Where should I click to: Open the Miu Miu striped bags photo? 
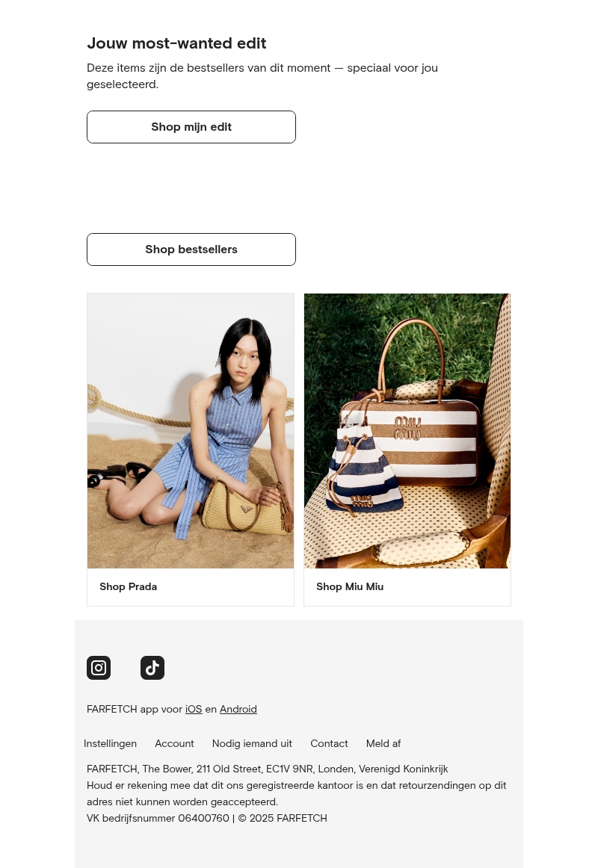[407, 431]
